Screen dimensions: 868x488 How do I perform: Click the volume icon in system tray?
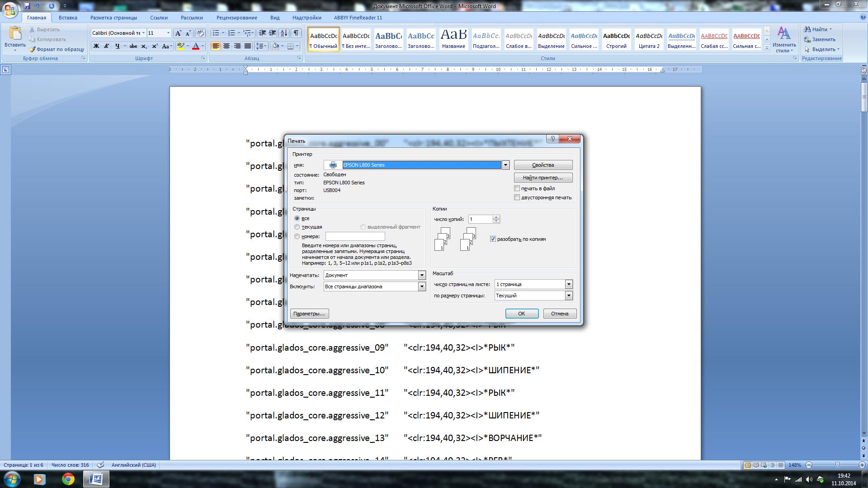tap(809, 479)
